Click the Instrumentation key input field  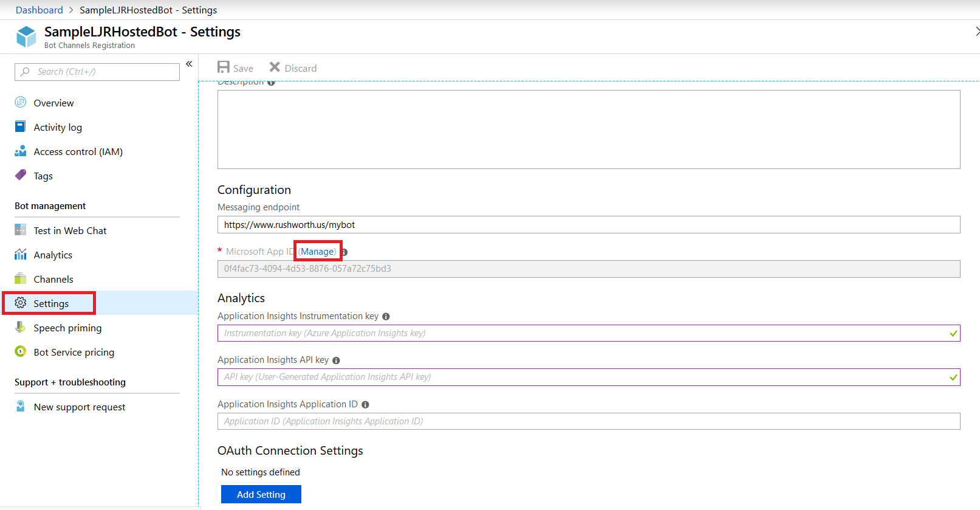click(x=589, y=333)
